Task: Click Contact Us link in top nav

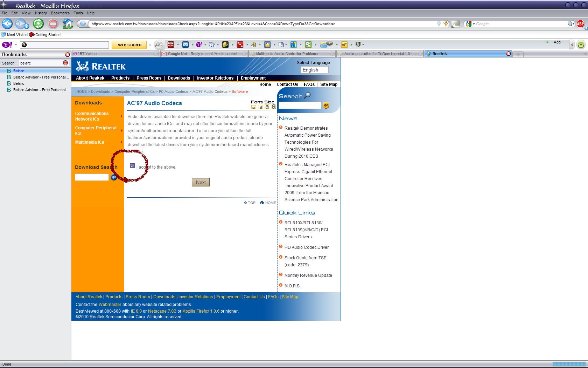Action: pos(287,84)
